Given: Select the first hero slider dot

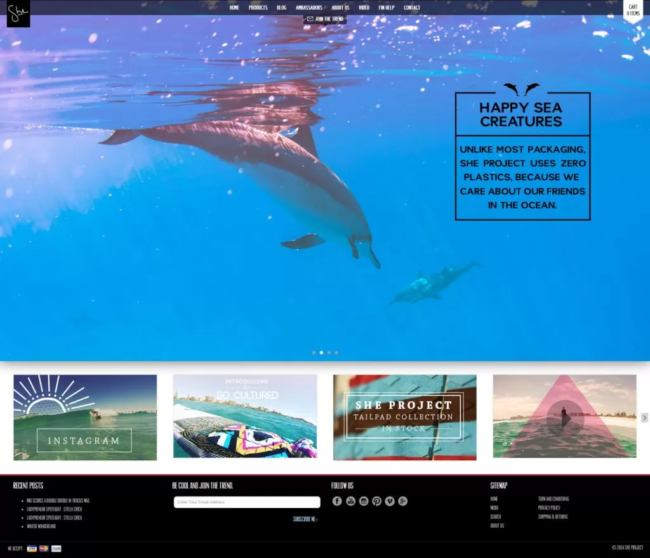Looking at the screenshot, I should [314, 352].
